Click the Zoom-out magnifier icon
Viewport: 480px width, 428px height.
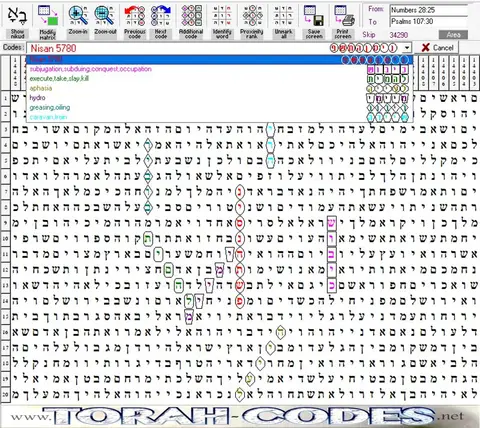105,16
